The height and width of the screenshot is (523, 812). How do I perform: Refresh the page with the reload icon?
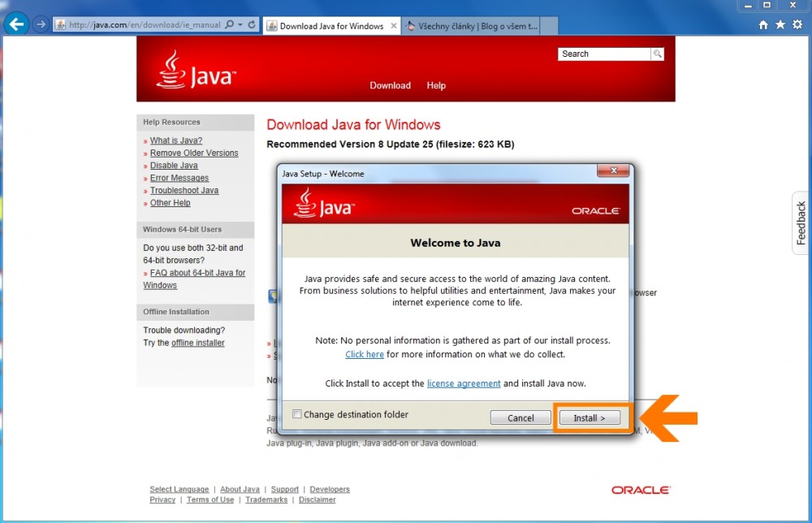point(251,25)
